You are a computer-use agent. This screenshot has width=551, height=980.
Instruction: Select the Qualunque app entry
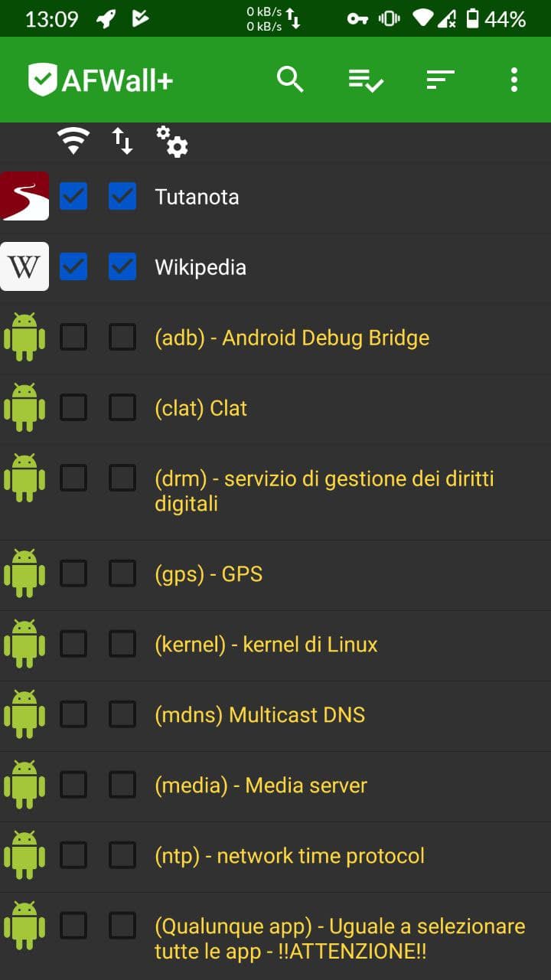(x=340, y=939)
